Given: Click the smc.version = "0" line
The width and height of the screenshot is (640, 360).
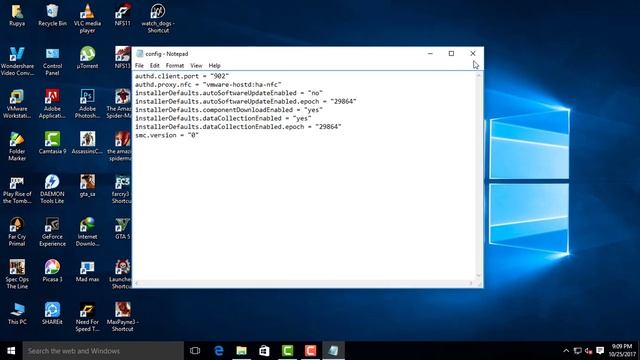Looking at the screenshot, I should (167, 135).
